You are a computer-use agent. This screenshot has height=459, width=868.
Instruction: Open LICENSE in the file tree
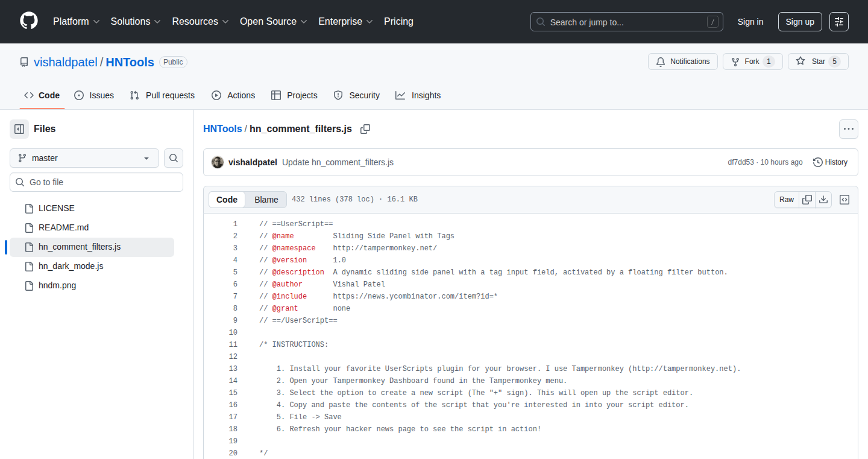(92, 208)
